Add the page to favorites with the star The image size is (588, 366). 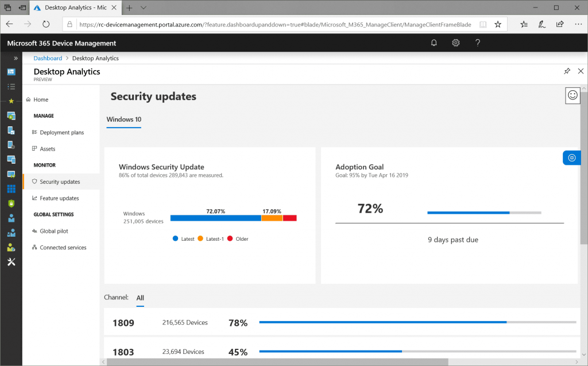click(x=498, y=24)
